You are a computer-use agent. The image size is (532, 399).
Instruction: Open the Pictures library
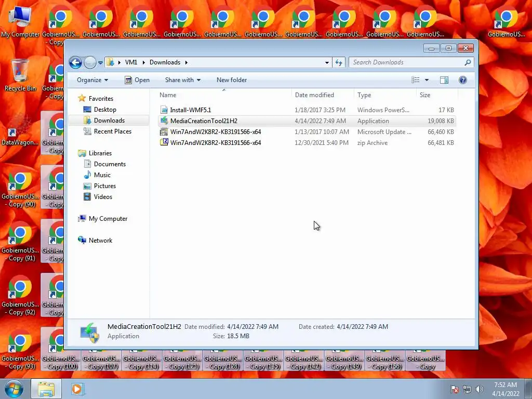tap(105, 186)
